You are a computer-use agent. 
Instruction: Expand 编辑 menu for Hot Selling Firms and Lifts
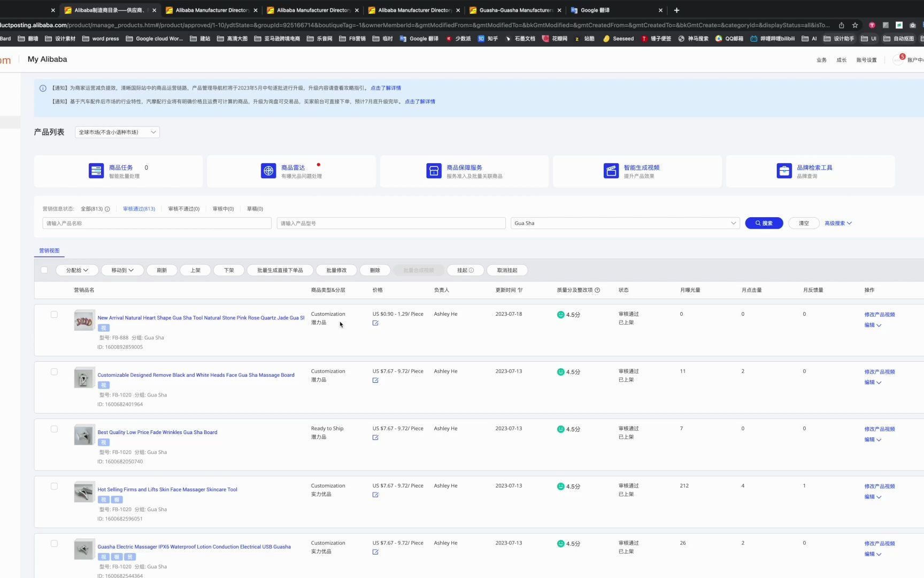(x=873, y=497)
